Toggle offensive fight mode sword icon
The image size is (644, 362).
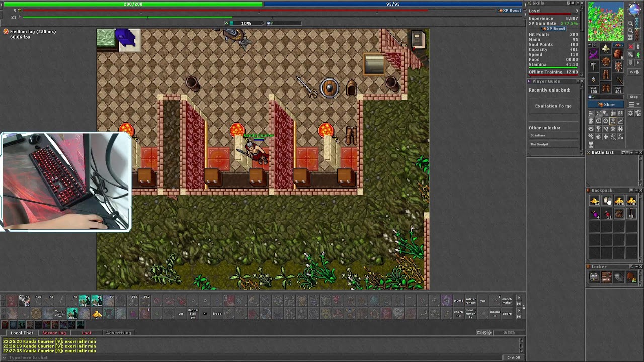630,55
